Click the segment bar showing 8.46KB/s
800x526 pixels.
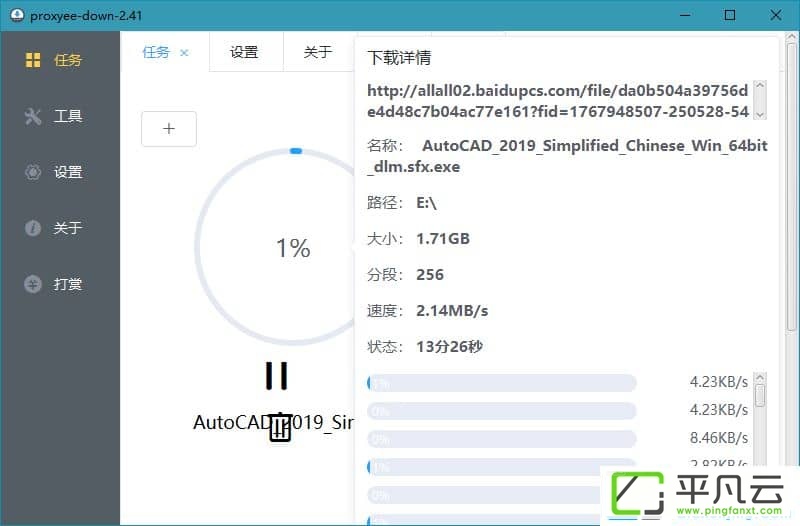pos(502,439)
